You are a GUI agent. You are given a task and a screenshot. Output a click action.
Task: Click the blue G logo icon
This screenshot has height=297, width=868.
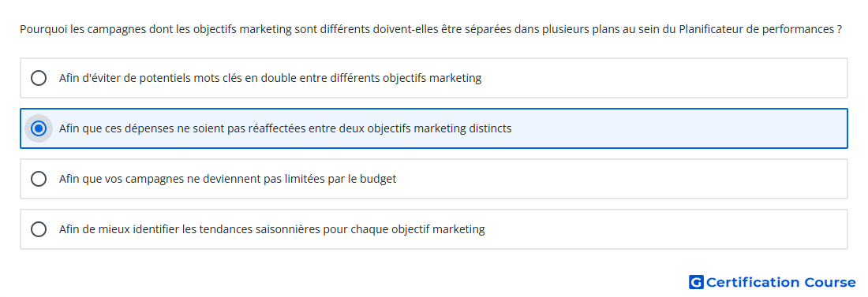click(x=696, y=282)
